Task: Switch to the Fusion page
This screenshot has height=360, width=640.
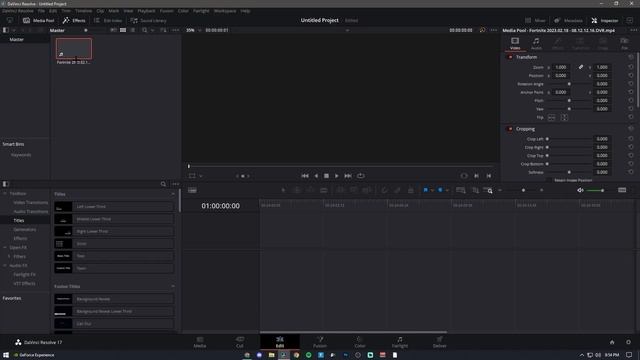Action: [x=320, y=342]
